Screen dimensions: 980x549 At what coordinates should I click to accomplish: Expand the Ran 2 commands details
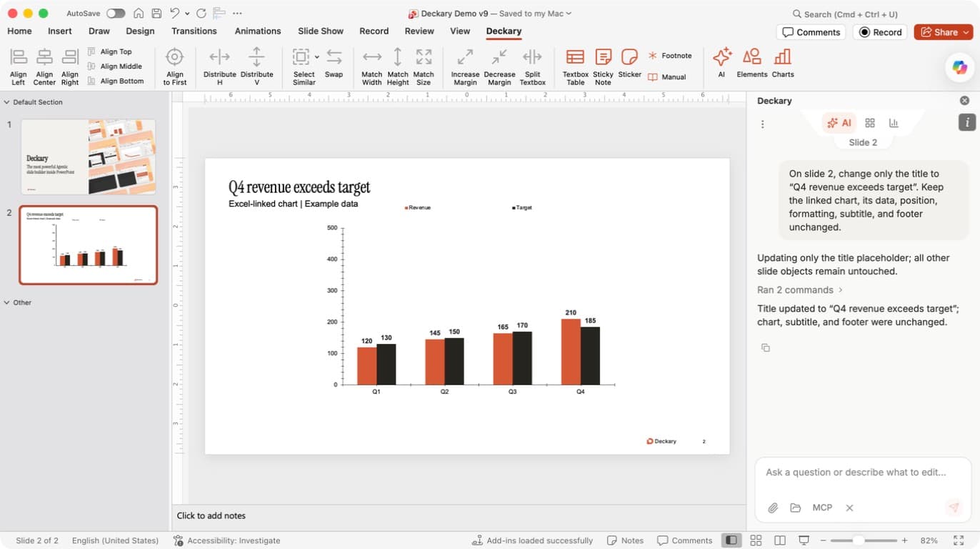click(800, 290)
